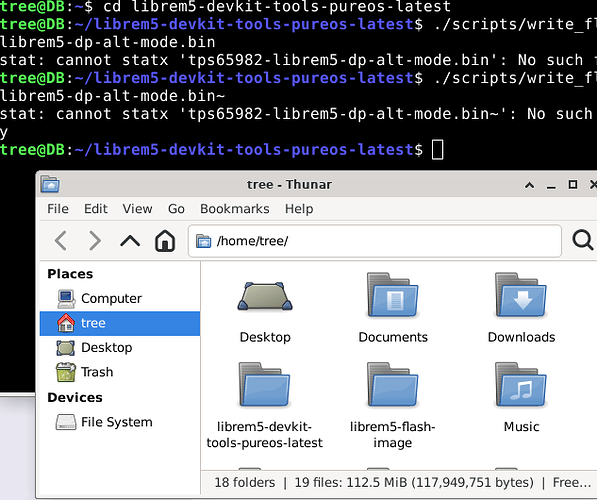Go forward with the Thunar forward arrow
597x500 pixels.
tap(94, 241)
